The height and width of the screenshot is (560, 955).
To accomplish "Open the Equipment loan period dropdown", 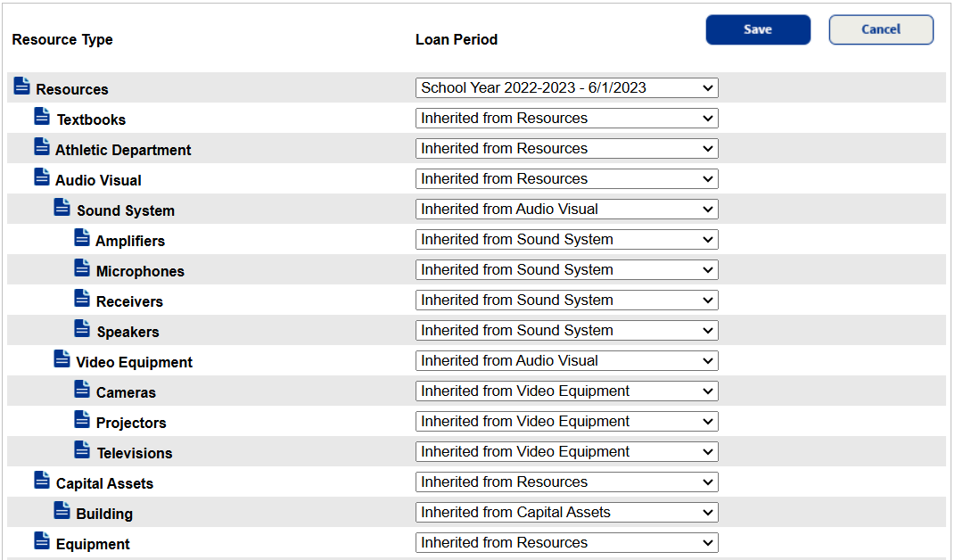I will coord(567,542).
